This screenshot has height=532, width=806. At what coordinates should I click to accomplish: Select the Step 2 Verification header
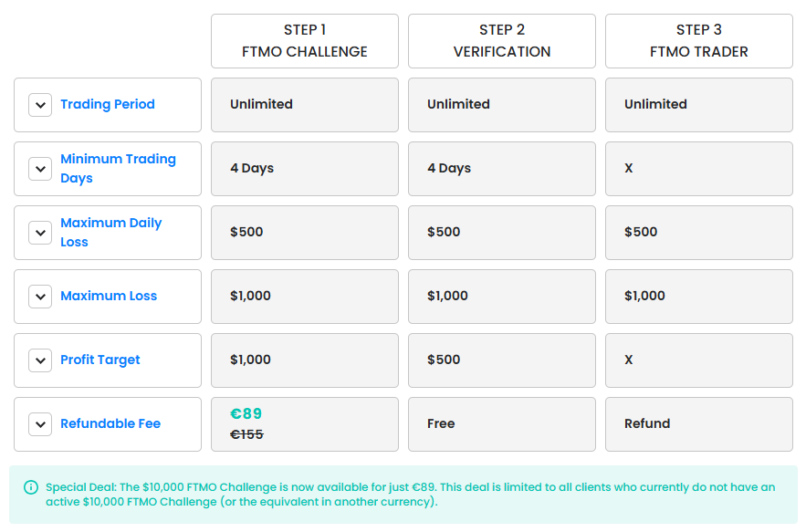(x=502, y=41)
